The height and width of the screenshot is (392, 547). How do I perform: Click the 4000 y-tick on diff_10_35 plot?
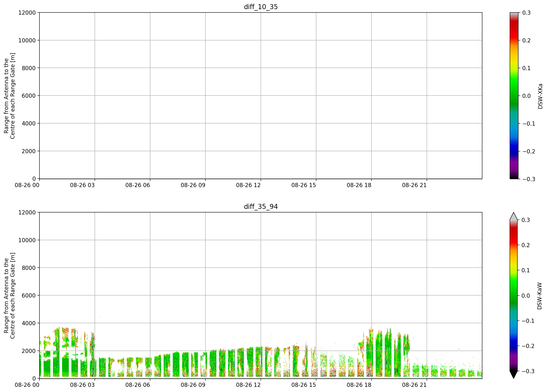point(29,123)
